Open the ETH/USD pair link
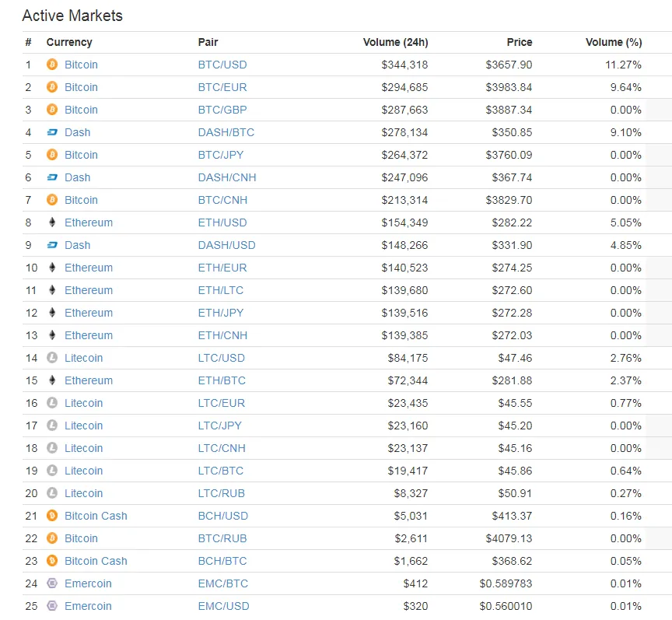 click(222, 222)
